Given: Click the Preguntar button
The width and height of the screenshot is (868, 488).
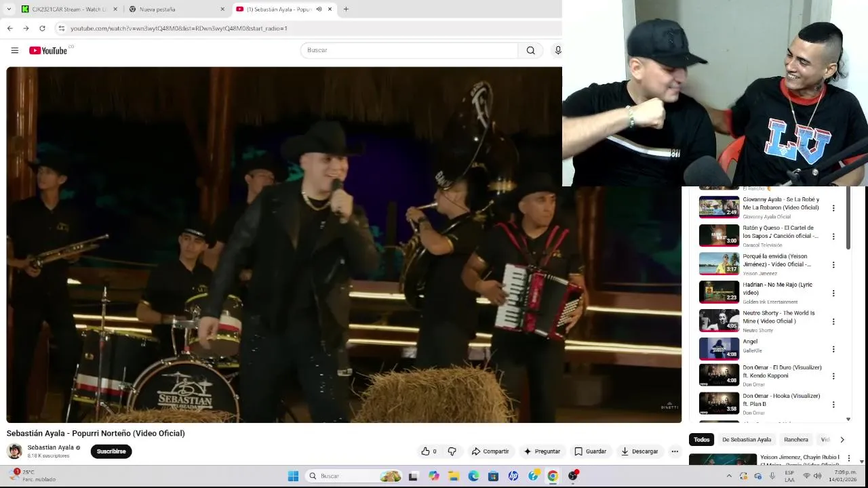Looking at the screenshot, I should [x=542, y=451].
